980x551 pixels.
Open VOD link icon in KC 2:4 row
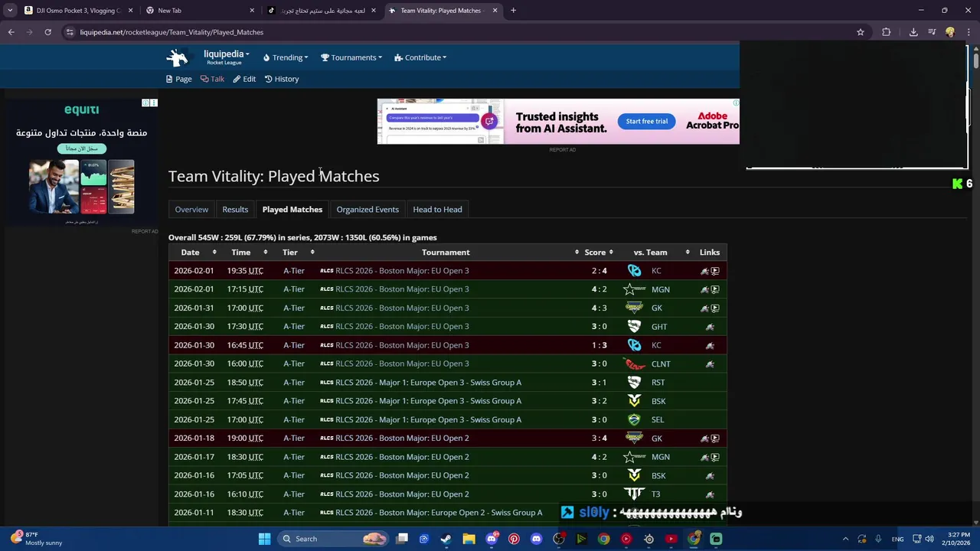point(715,271)
